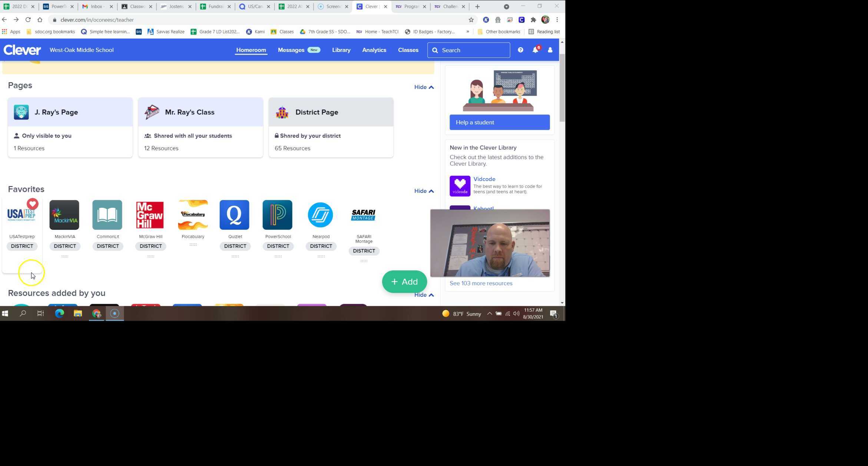Open the Clever help question-mark icon
Screen dimensions: 868x466
point(520,50)
